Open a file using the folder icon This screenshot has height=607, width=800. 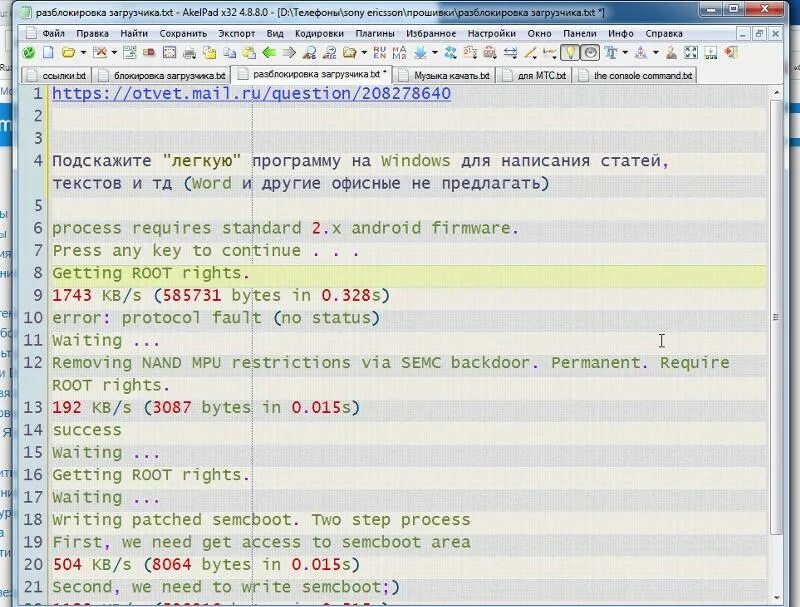(x=68, y=53)
